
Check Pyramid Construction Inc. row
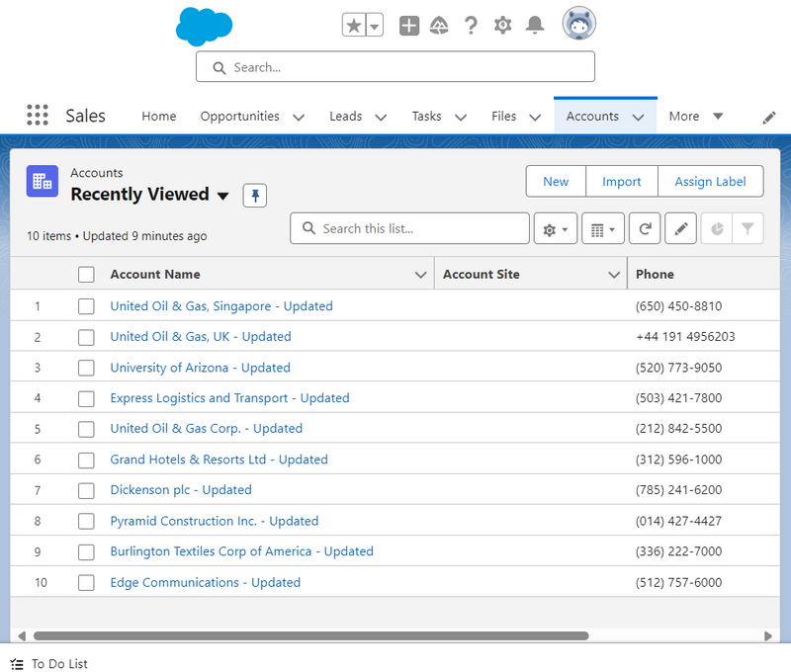pos(86,521)
